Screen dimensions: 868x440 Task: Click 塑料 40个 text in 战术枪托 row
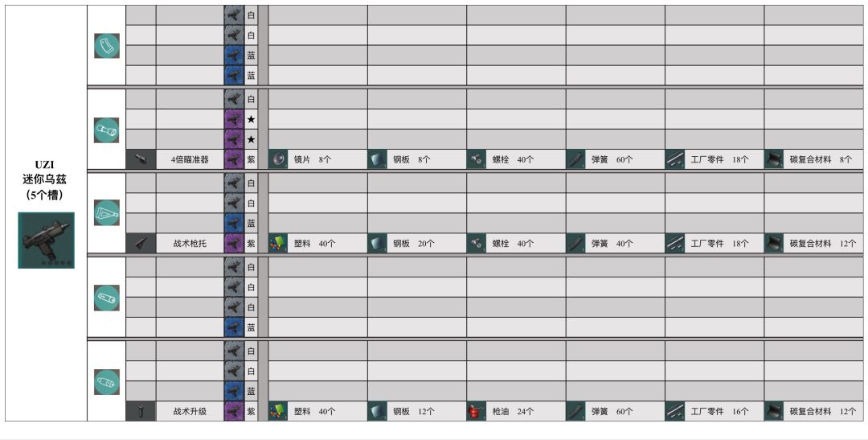tap(314, 243)
